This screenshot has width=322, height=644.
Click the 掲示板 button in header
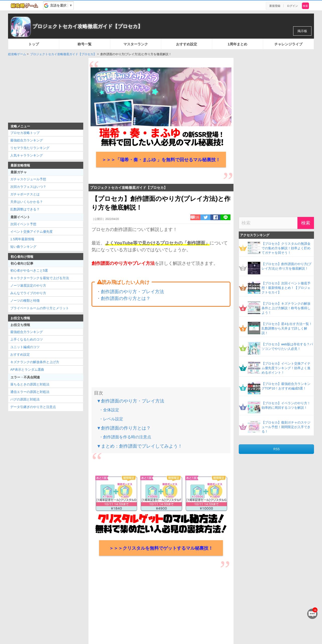click(x=302, y=31)
